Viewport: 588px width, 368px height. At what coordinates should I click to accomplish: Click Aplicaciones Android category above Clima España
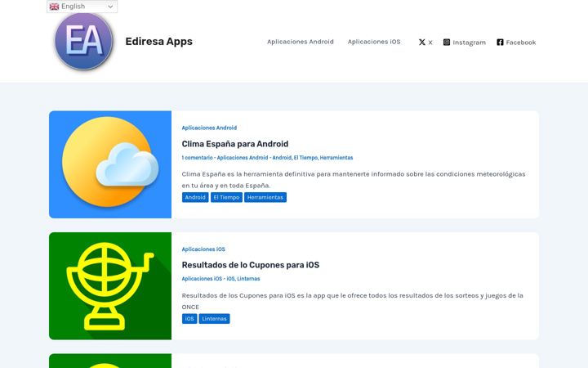click(x=209, y=128)
